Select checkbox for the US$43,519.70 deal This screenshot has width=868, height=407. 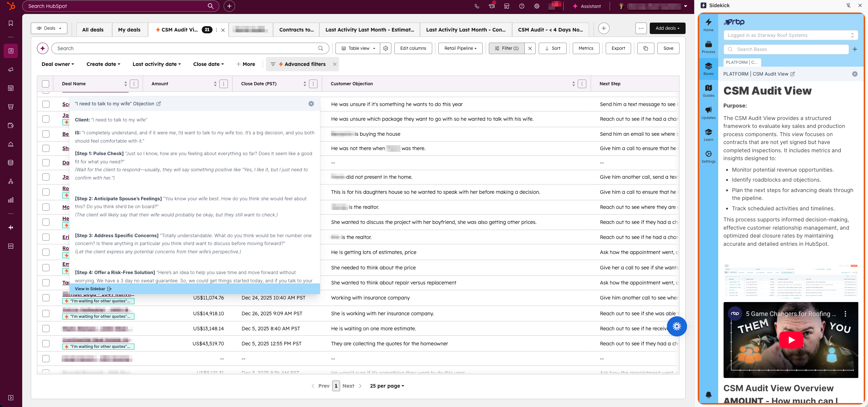click(x=46, y=344)
